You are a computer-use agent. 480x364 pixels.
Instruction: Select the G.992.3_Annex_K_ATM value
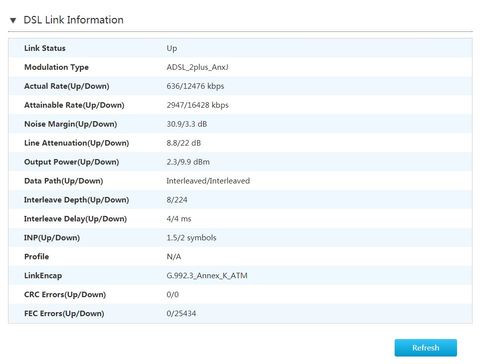coord(207,276)
